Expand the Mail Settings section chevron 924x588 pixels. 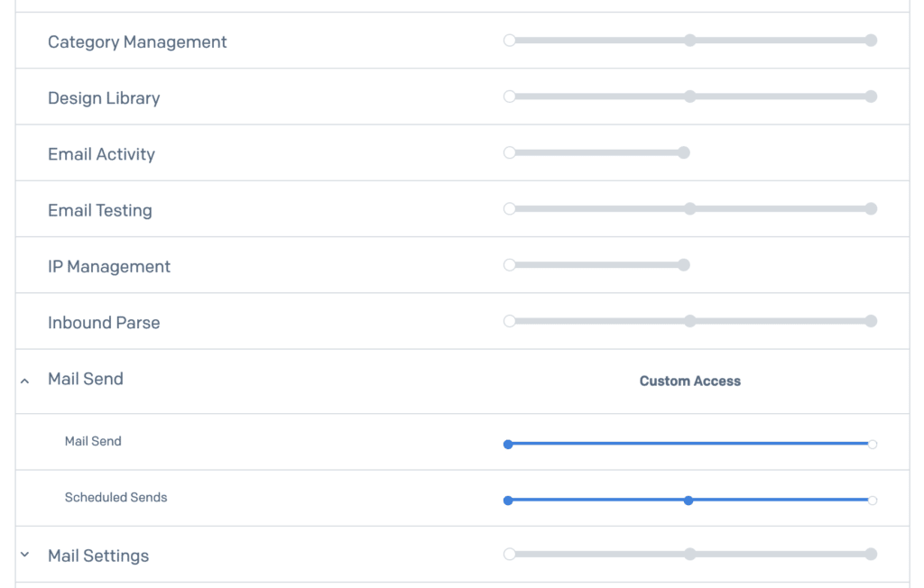(24, 555)
